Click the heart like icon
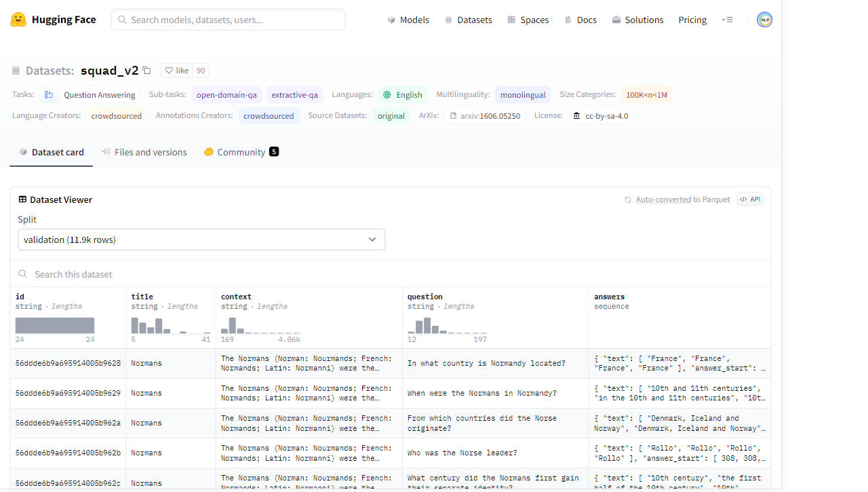868x492 pixels. pyautogui.click(x=170, y=71)
